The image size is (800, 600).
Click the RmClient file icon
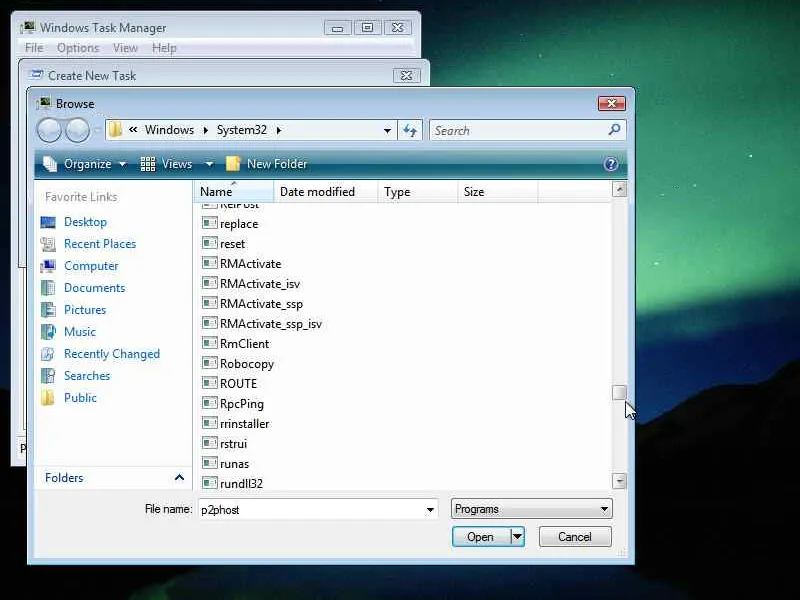coord(209,343)
